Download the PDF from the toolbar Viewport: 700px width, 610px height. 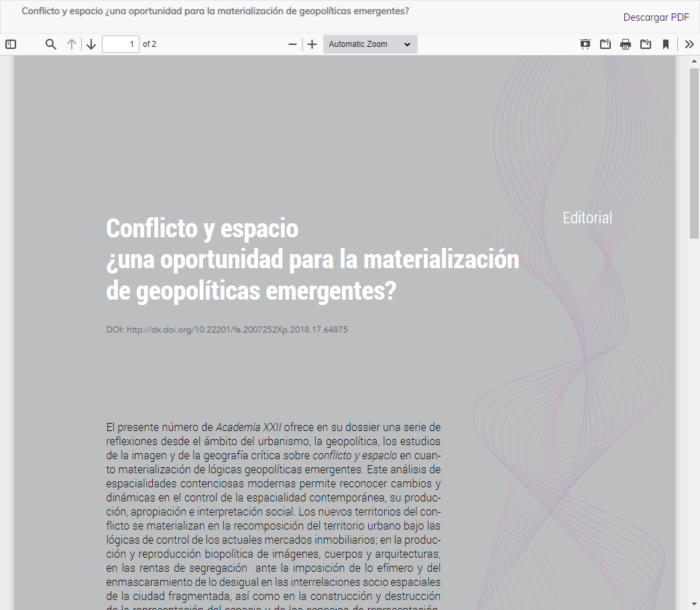pos(646,44)
